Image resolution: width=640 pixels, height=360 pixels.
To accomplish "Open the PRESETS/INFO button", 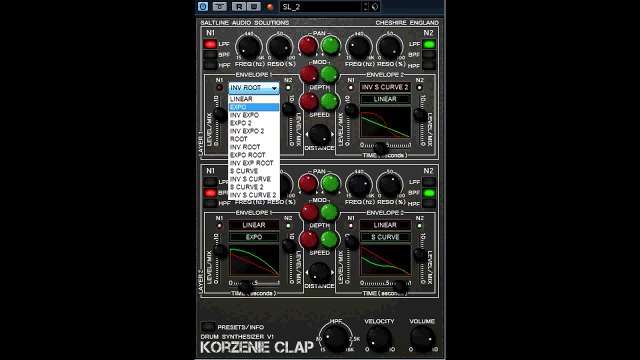I will tap(208, 327).
